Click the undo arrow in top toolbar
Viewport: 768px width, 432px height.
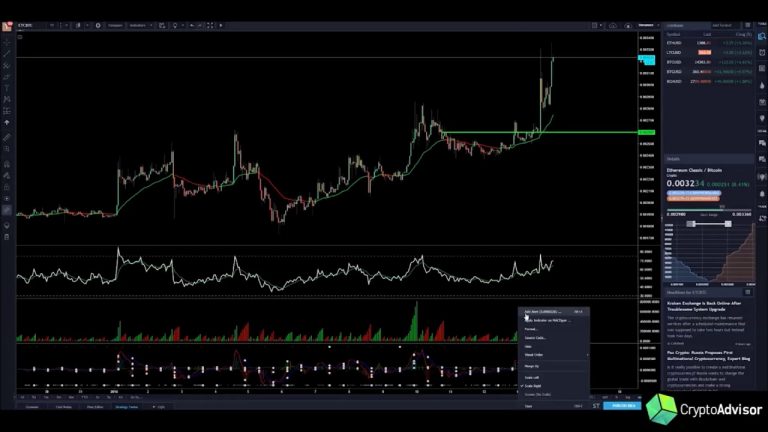(192, 25)
